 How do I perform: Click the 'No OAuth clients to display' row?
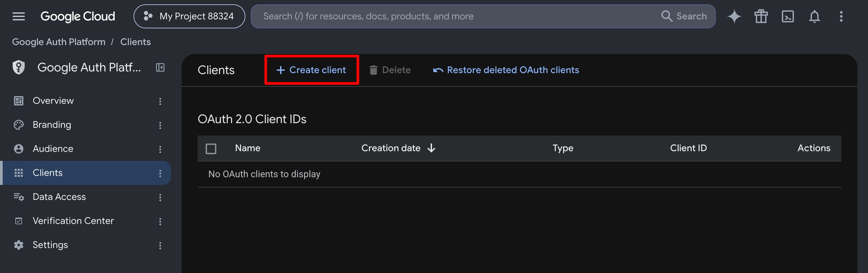pyautogui.click(x=519, y=174)
